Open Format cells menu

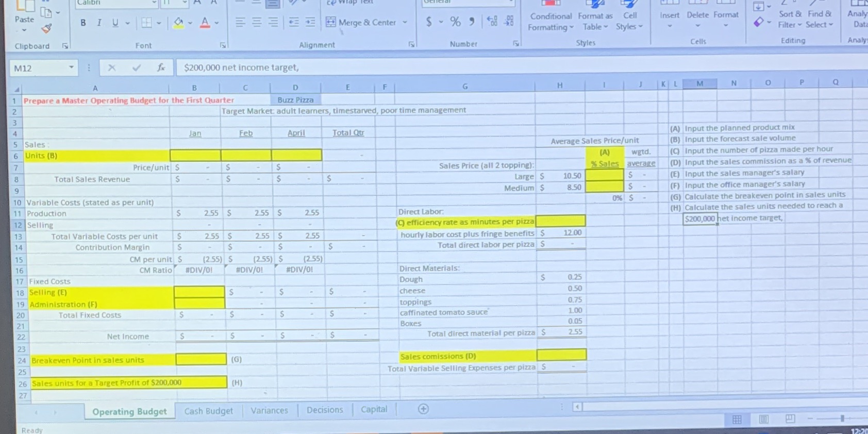[x=726, y=15]
